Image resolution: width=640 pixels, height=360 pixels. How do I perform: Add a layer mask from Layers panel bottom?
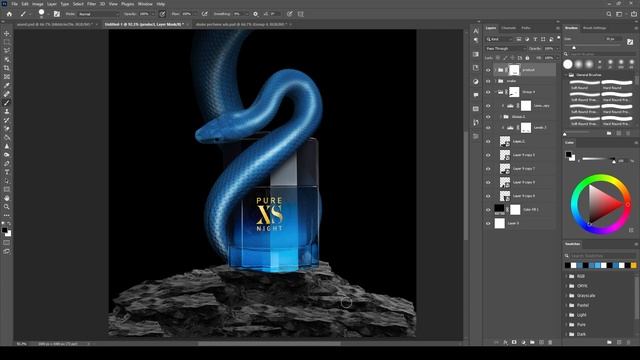[514, 342]
